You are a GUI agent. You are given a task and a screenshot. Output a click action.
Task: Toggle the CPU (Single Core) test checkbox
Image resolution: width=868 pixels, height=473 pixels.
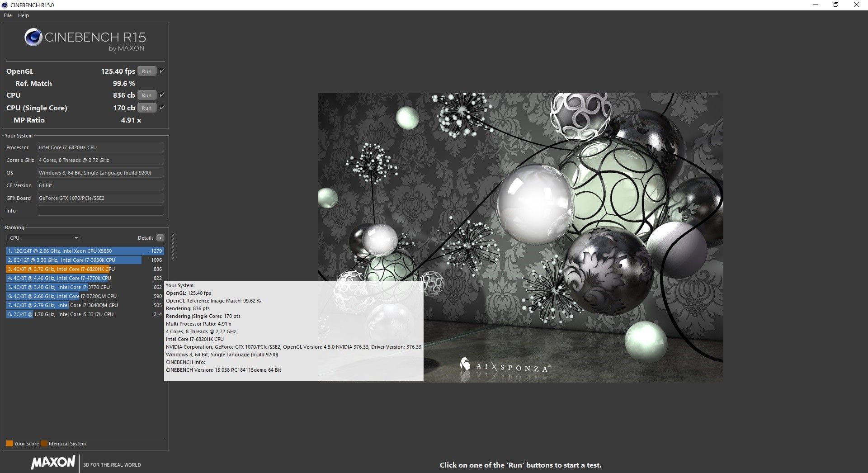162,107
